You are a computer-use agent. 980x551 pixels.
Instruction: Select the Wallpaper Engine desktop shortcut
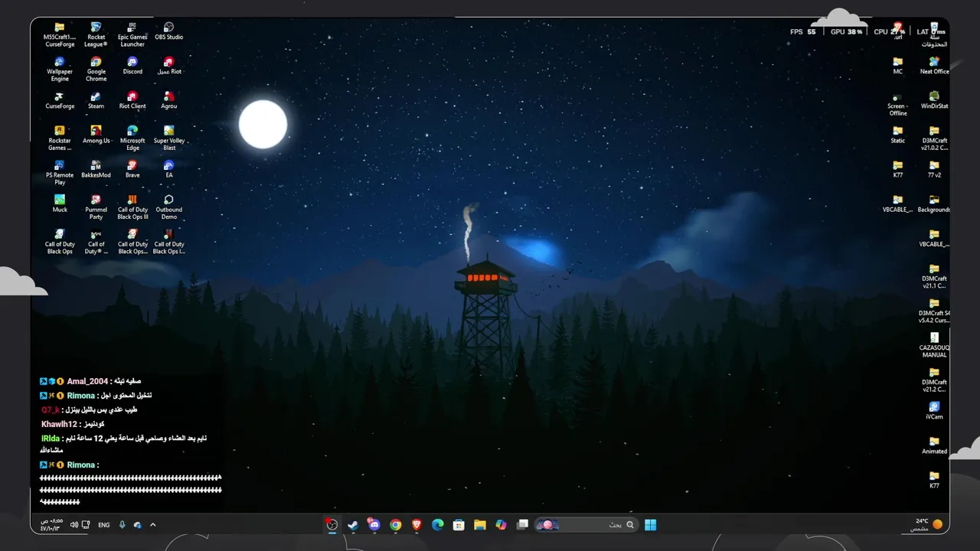click(x=60, y=69)
